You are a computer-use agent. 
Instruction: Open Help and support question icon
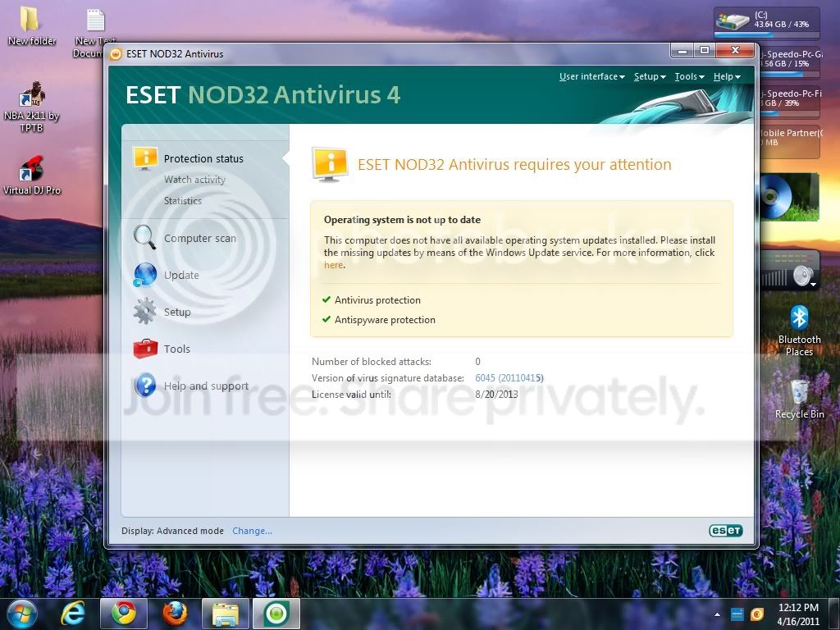pos(145,386)
